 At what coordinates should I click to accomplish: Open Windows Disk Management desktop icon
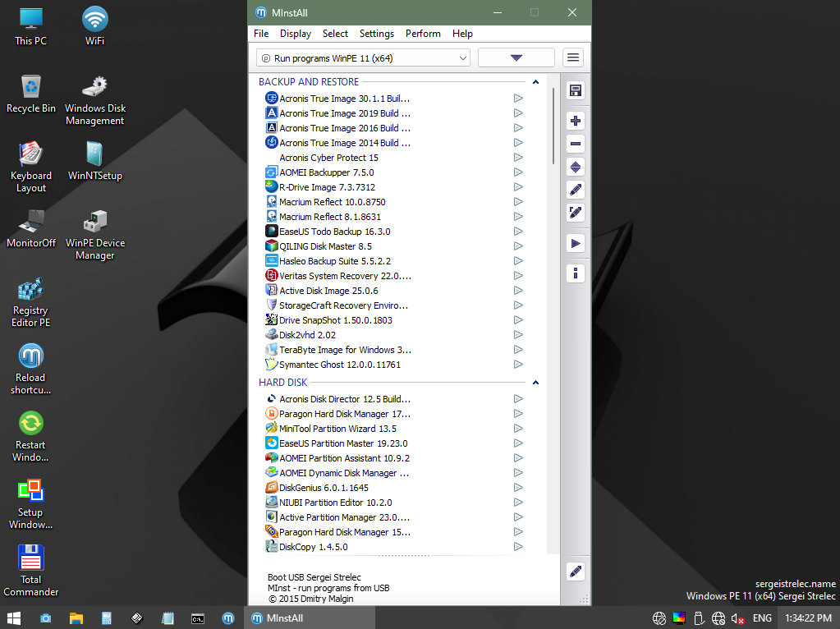pos(94,100)
